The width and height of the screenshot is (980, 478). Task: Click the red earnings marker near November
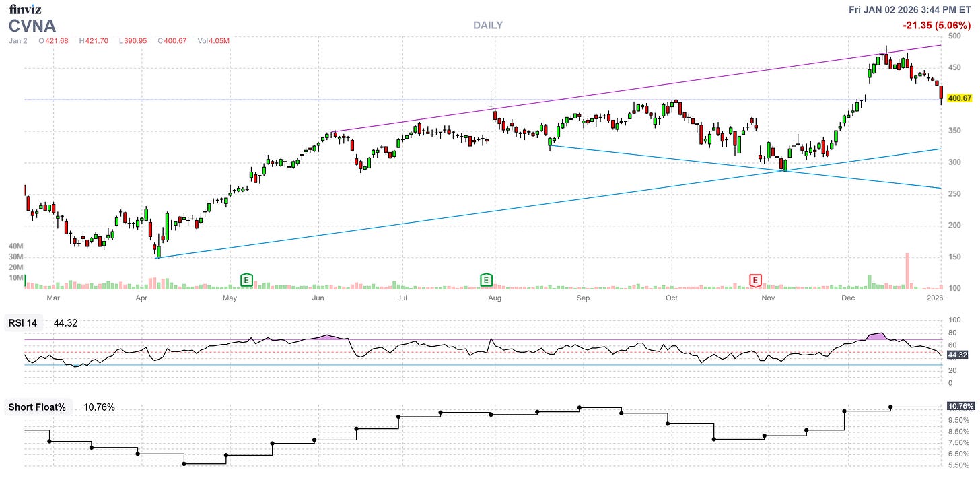(756, 279)
